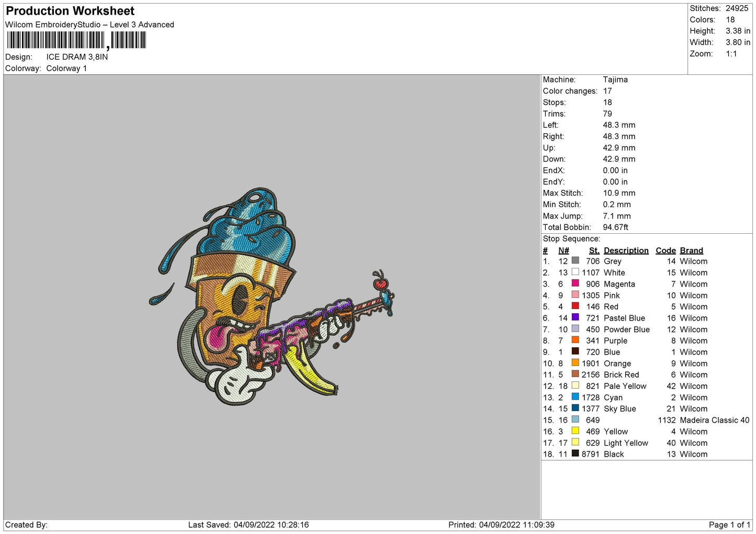The height and width of the screenshot is (534, 756).
Task: Click the design barcode
Action: click(76, 41)
